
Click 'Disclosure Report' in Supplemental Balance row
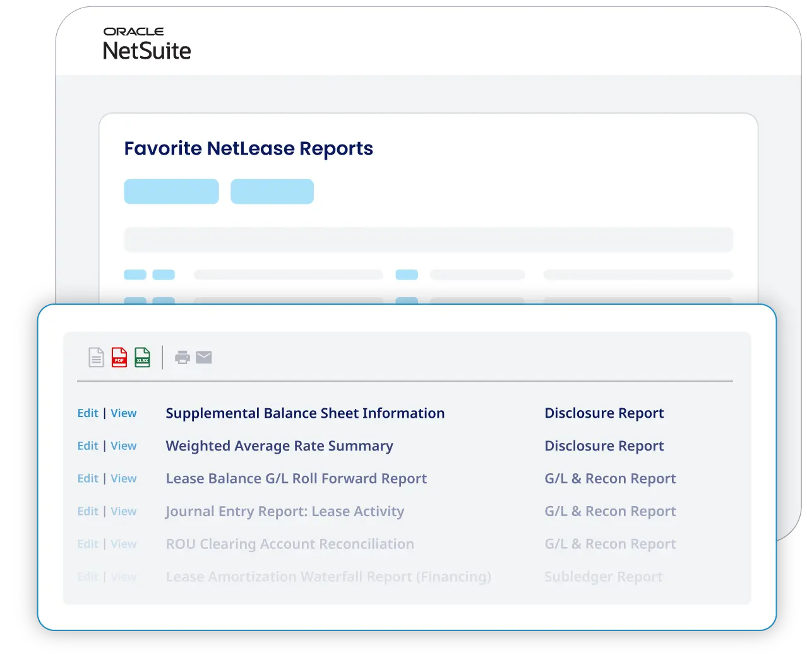pos(604,413)
